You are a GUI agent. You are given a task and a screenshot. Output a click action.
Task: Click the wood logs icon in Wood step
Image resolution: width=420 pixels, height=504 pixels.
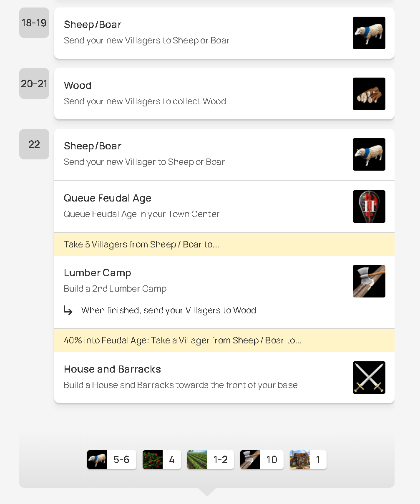(x=369, y=94)
